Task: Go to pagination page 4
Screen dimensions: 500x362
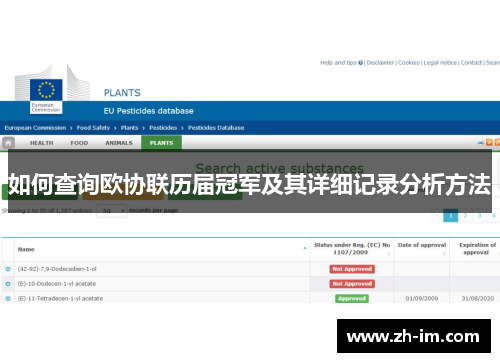Action: (x=494, y=216)
